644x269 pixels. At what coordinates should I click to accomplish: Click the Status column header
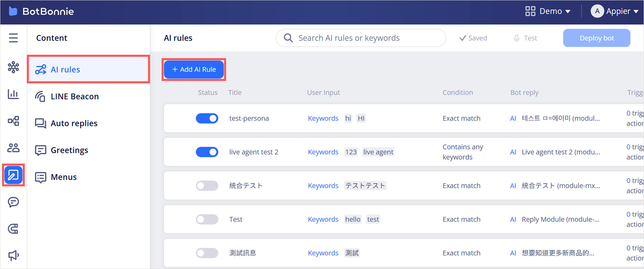pos(207,93)
